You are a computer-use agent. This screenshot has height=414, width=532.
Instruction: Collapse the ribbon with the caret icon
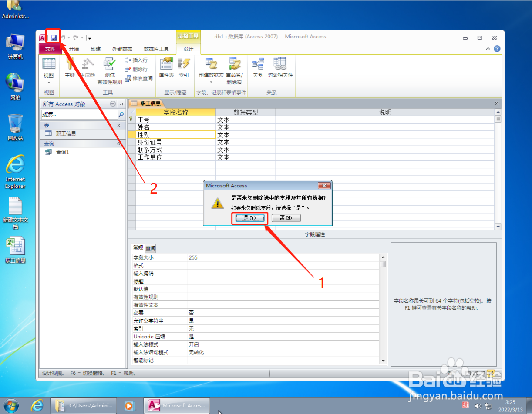[x=488, y=49]
